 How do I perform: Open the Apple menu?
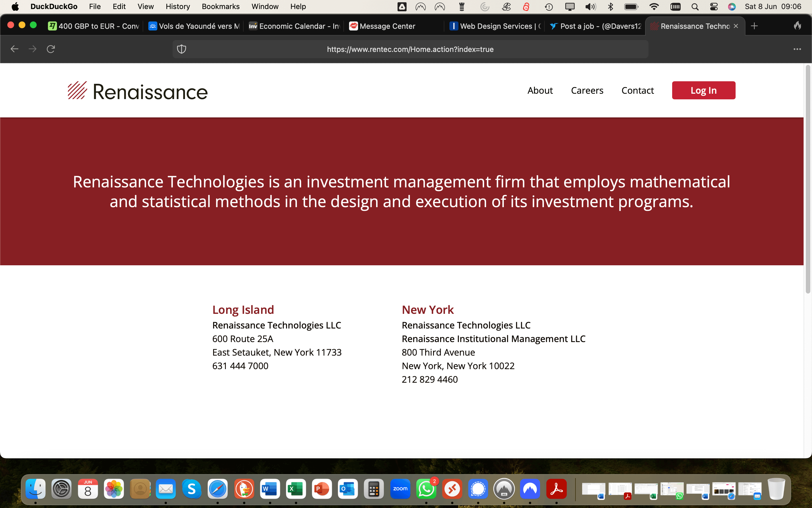(x=15, y=7)
